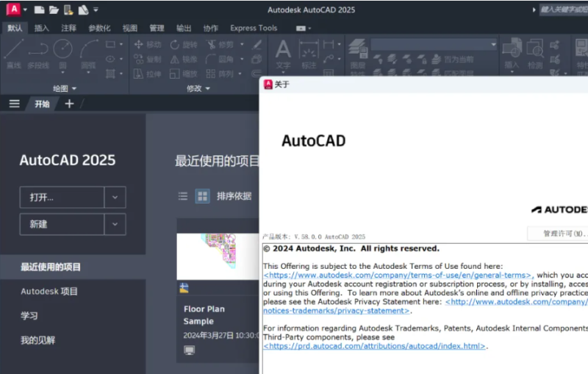588x374 pixels.
Task: Click the Mirror (镜像) tool
Action: (183, 60)
